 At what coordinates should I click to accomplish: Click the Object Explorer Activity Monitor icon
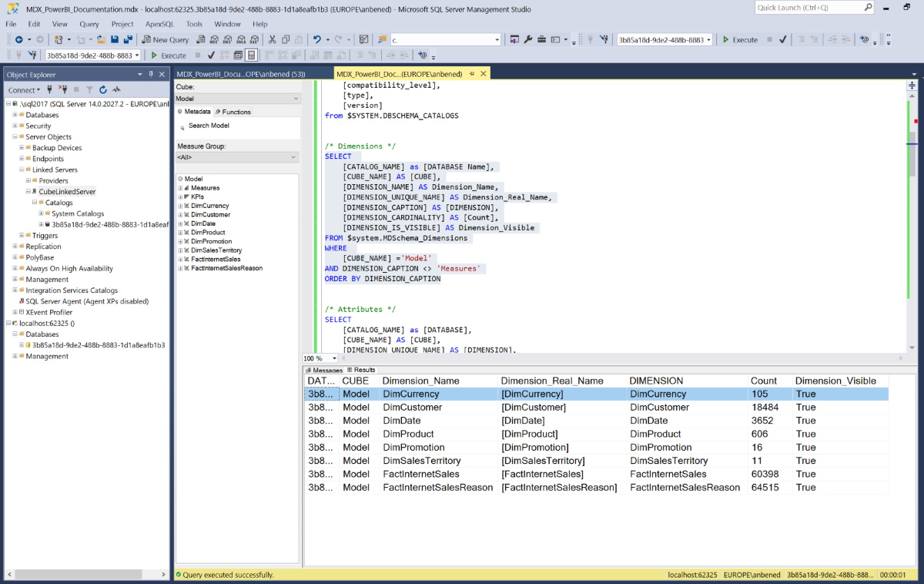[115, 90]
